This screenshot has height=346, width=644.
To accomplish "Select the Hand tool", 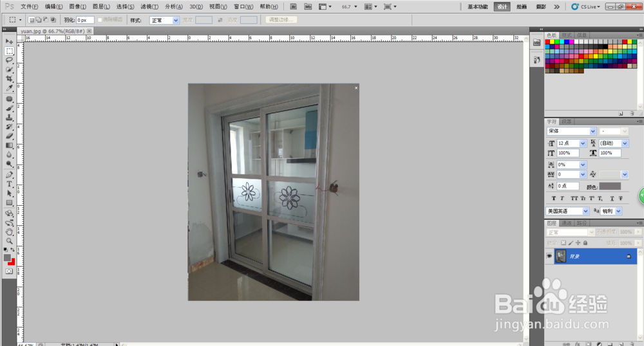I will coord(9,232).
